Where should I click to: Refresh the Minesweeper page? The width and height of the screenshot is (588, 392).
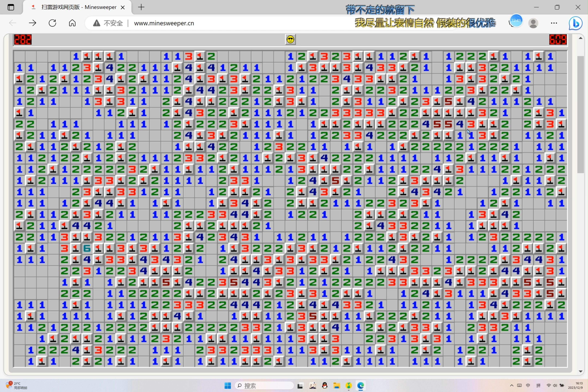pyautogui.click(x=52, y=23)
